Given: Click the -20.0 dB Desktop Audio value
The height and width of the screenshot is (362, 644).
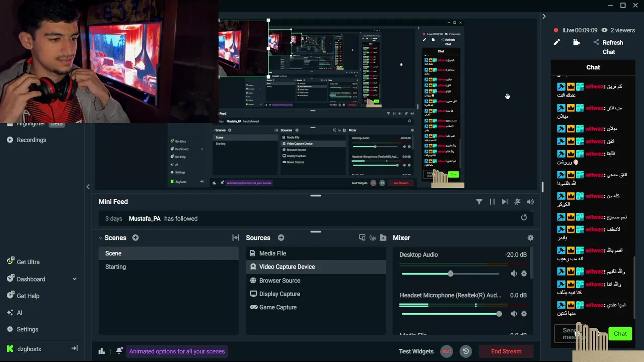Looking at the screenshot, I should click(516, 255).
